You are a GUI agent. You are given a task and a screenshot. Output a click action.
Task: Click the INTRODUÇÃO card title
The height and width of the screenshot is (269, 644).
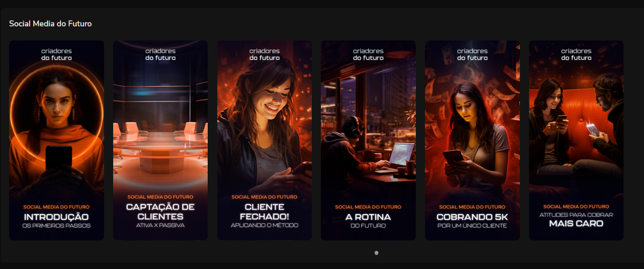[x=56, y=217]
